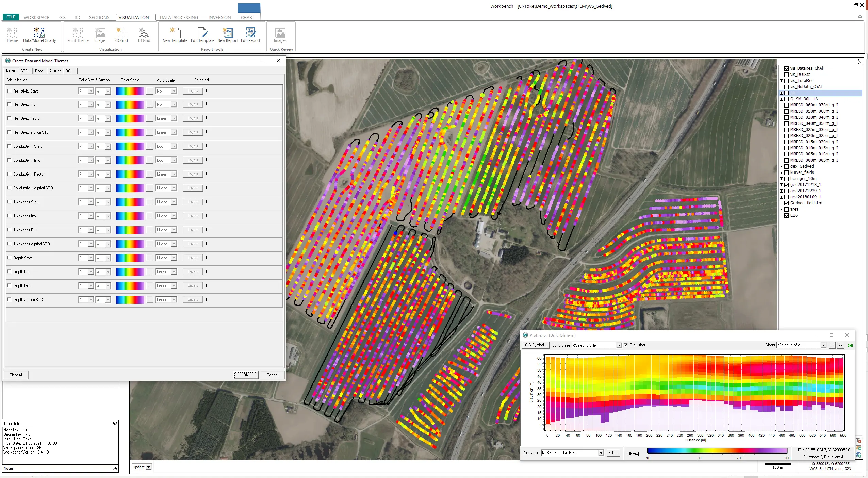Click the Edit ... colorscale button
Viewport: 868px width, 478px height.
click(x=613, y=453)
